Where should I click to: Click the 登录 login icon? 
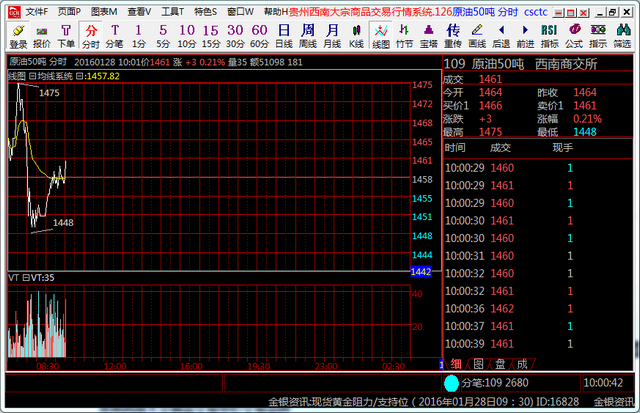coord(17,37)
